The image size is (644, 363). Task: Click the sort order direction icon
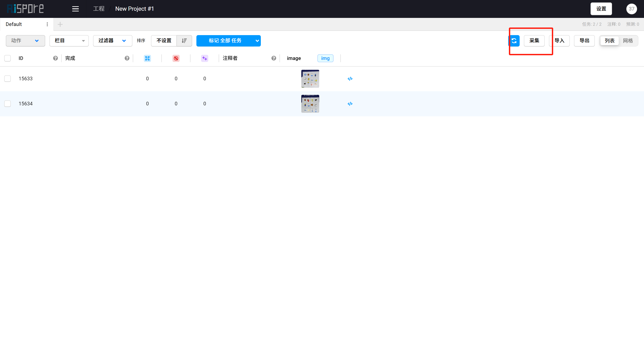184,41
